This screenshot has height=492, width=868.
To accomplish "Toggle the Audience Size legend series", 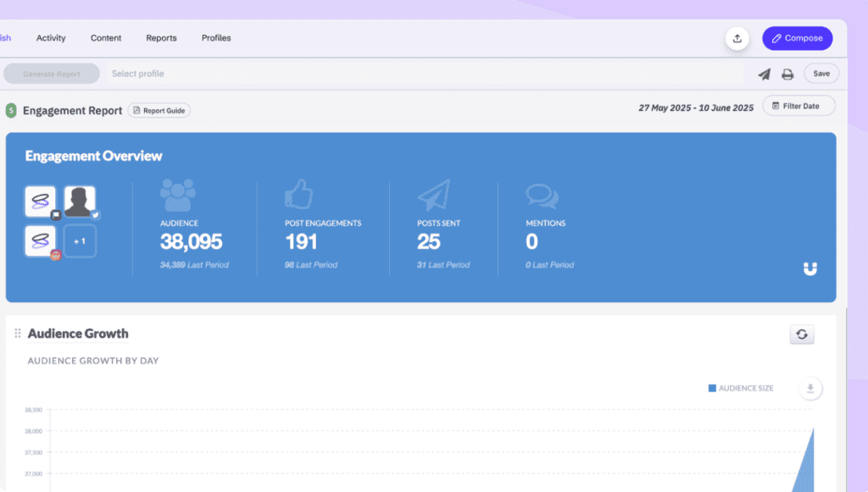I will [x=741, y=389].
